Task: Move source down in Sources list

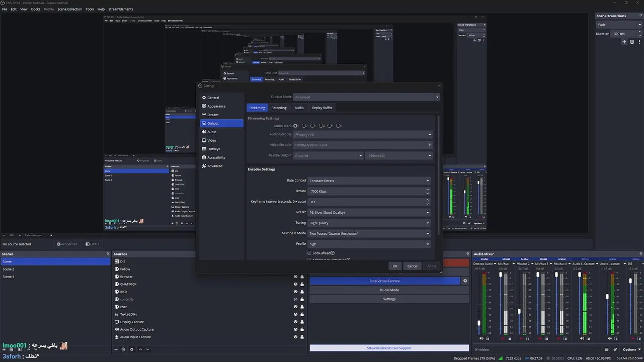Action: coord(148,349)
